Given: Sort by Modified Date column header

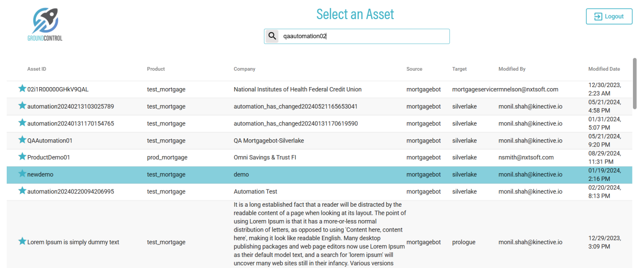Looking at the screenshot, I should click(x=604, y=69).
